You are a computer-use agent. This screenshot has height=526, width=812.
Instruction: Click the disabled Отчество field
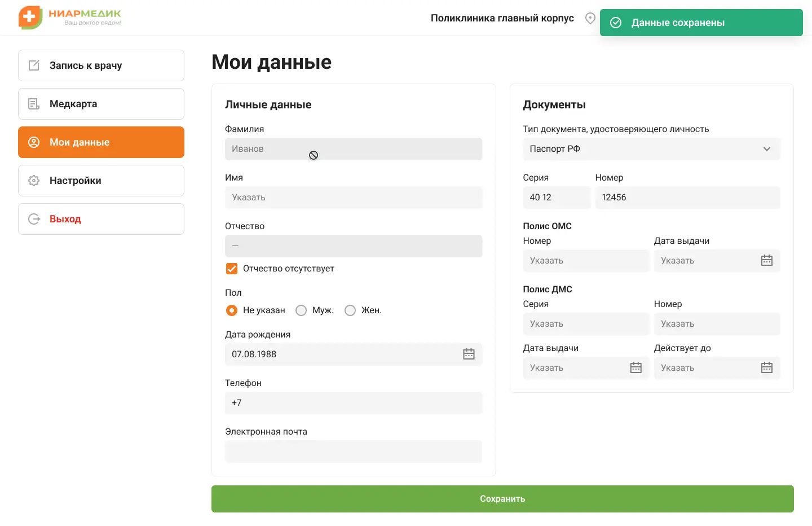tap(354, 246)
